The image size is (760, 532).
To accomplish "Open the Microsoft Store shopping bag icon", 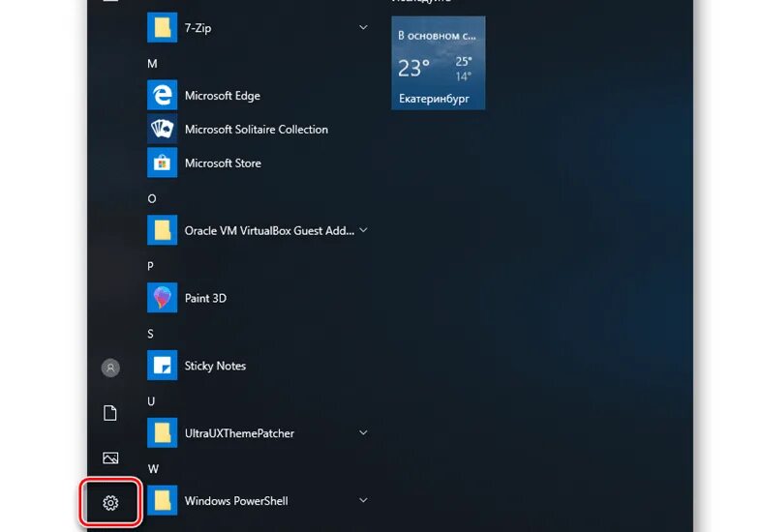I will (162, 163).
